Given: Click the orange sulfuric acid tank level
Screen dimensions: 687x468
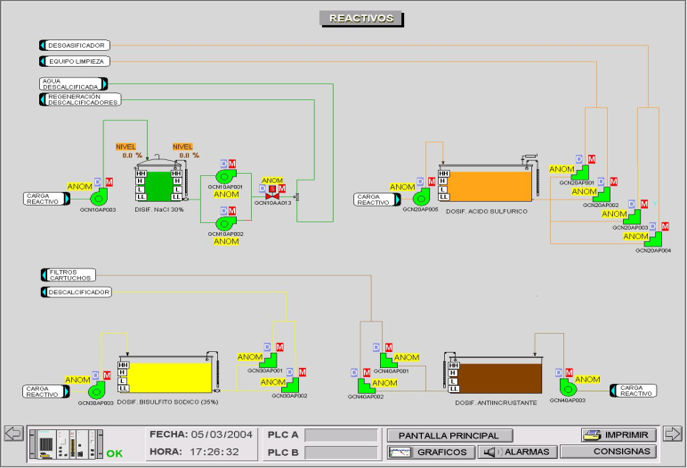Looking at the screenshot, I should (x=490, y=186).
